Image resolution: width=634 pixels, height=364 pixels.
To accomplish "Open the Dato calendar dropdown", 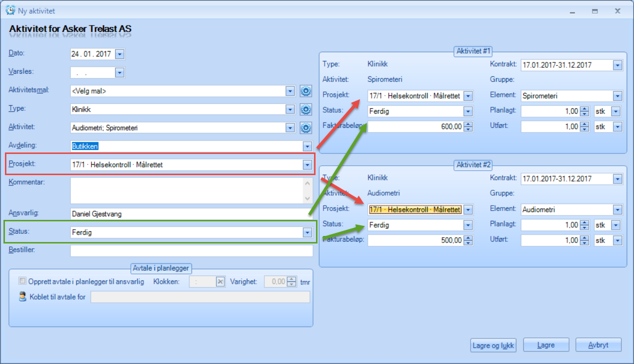I will [120, 54].
